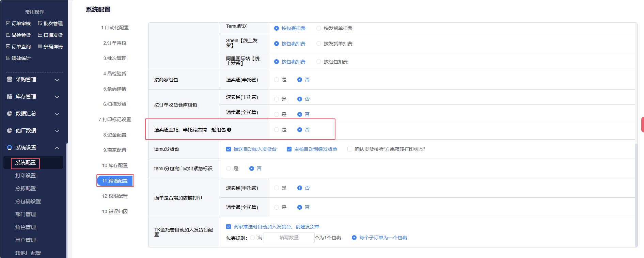
Task: Click the 订单查询 search icon
Action: [x=8, y=47]
